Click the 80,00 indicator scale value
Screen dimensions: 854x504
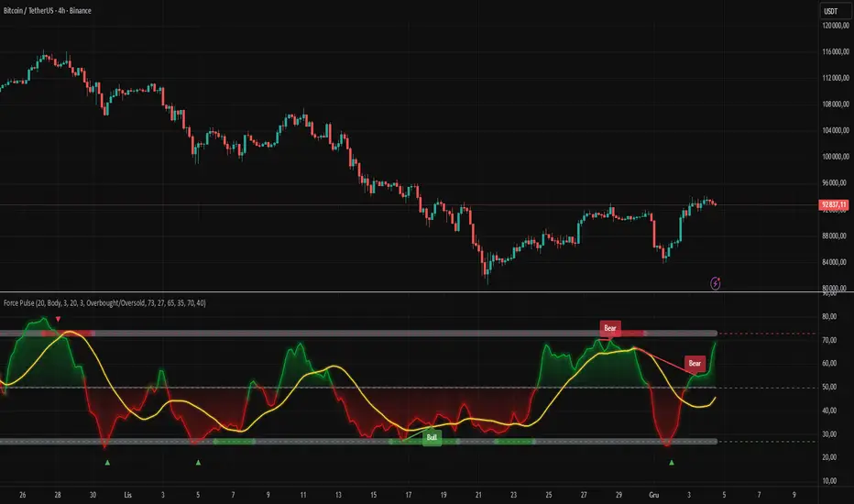(x=829, y=316)
